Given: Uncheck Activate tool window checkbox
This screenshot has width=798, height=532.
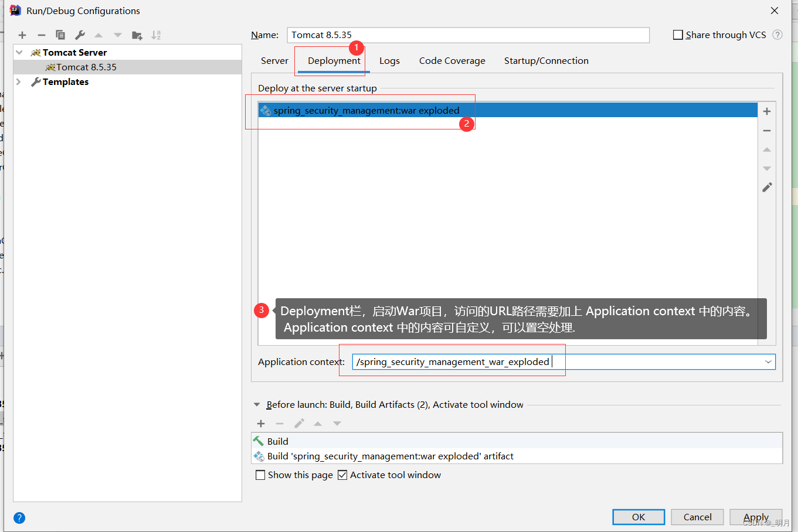Looking at the screenshot, I should click(x=342, y=475).
